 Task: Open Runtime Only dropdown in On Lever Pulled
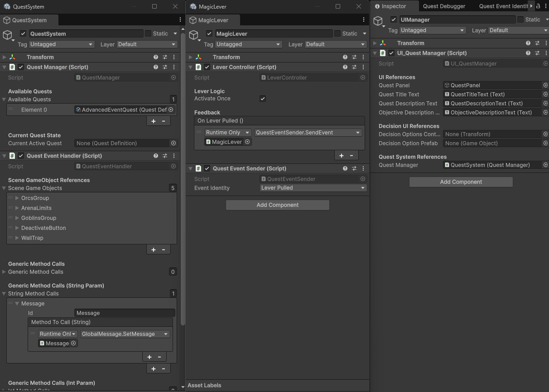click(227, 132)
